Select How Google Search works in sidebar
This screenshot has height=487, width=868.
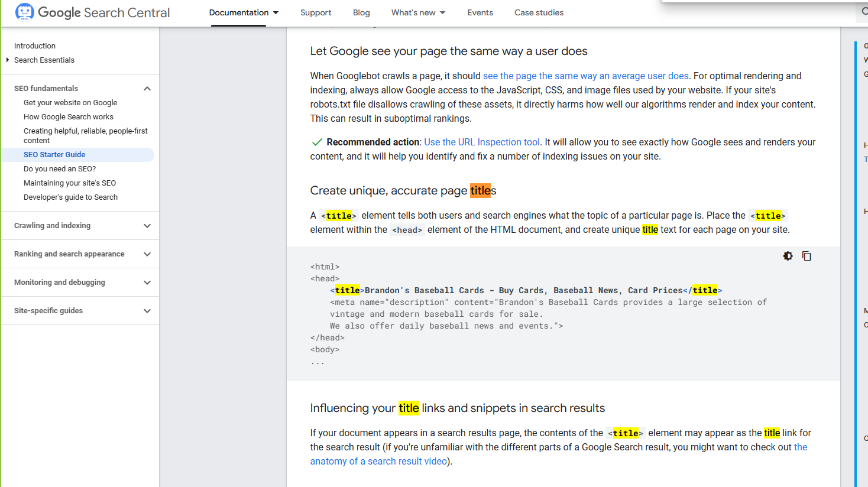tap(69, 117)
